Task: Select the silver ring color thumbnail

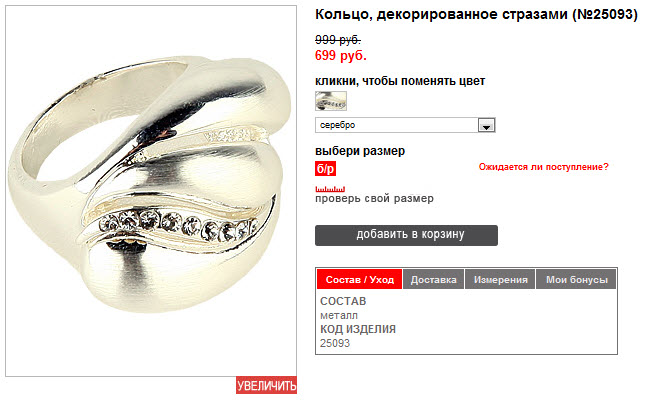Action: pos(331,101)
